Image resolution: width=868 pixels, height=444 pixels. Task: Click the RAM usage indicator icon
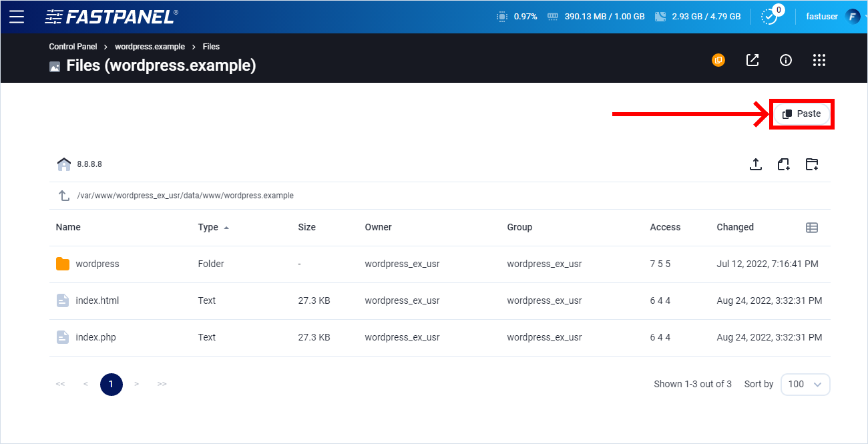pyautogui.click(x=552, y=17)
